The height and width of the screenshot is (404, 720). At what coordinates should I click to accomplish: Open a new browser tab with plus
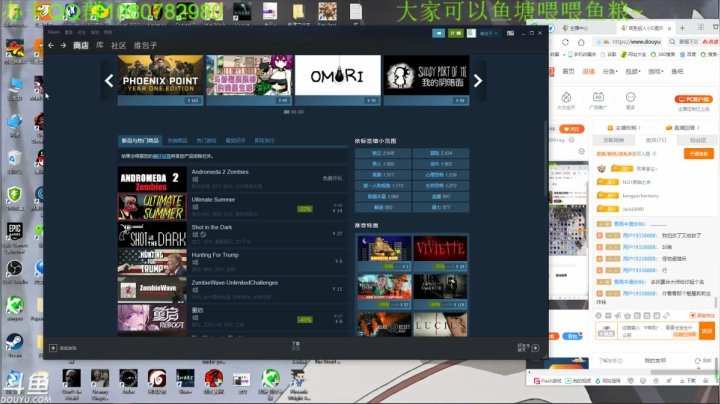(682, 28)
